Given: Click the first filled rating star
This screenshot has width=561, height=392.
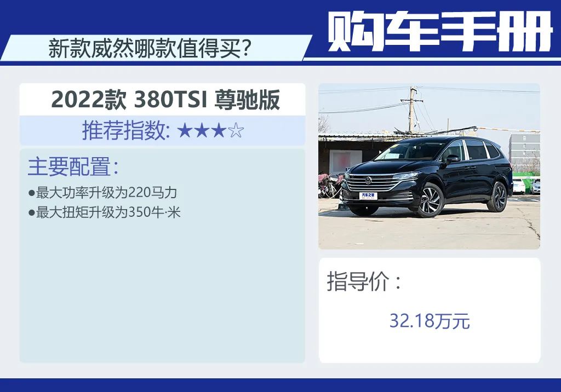Looking at the screenshot, I should click(x=185, y=130).
